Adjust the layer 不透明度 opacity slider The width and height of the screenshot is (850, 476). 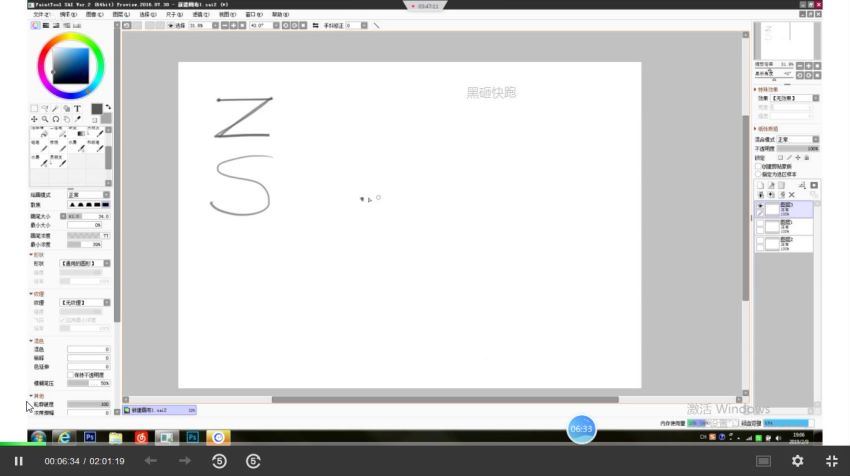(798, 149)
